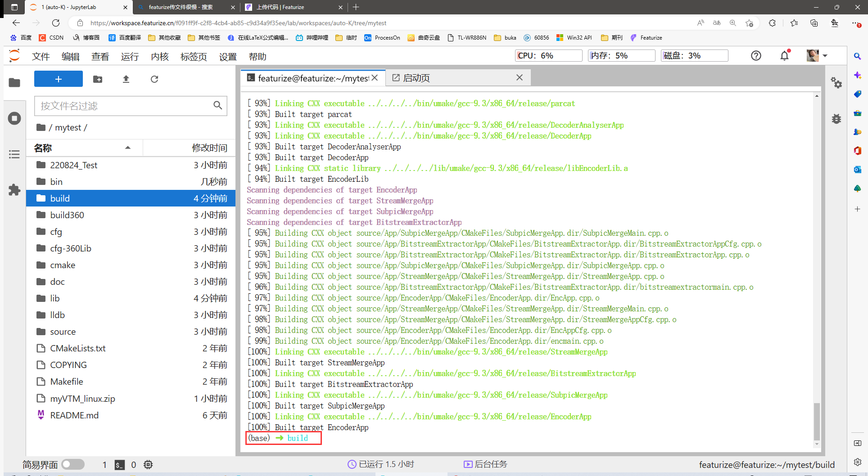Select the myVTM_linux.zip file
The height and width of the screenshot is (476, 868).
(x=131, y=399)
